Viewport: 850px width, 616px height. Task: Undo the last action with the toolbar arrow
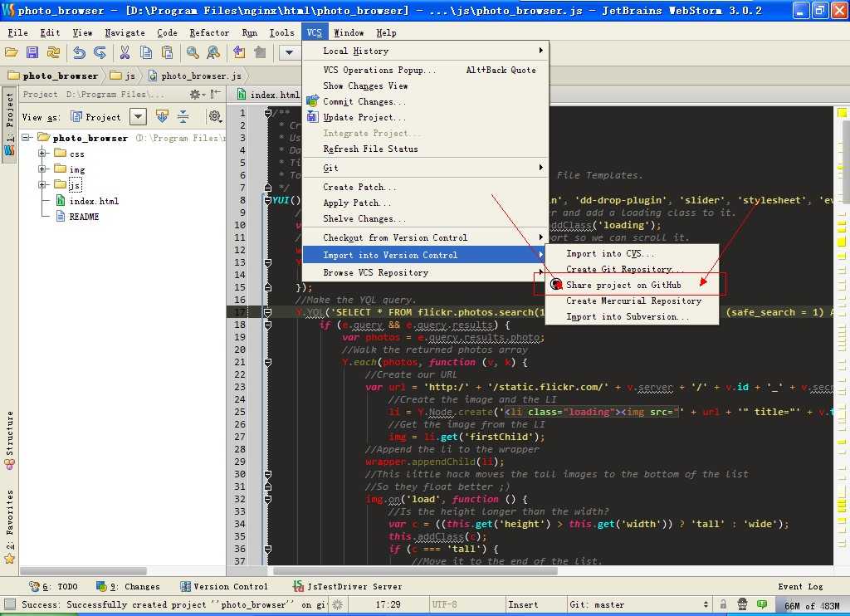[x=79, y=52]
